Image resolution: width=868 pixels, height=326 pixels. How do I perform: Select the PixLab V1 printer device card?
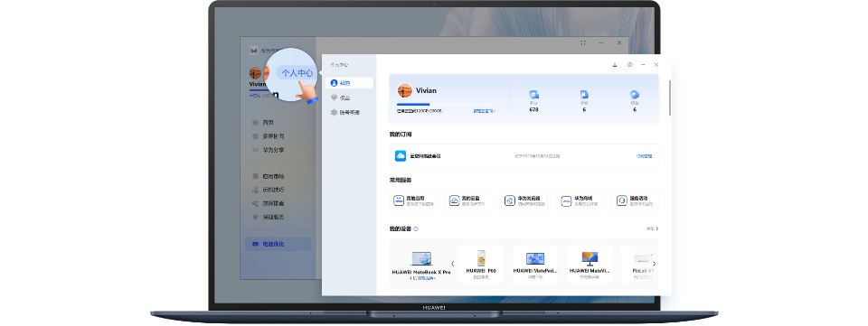[640, 264]
